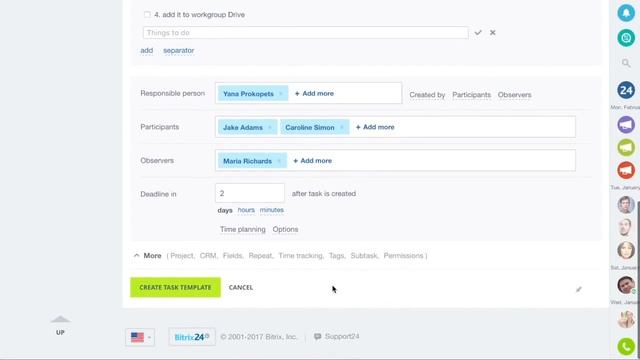Open the purple megaphone announcement icon
The width and height of the screenshot is (640, 360).
[x=626, y=124]
